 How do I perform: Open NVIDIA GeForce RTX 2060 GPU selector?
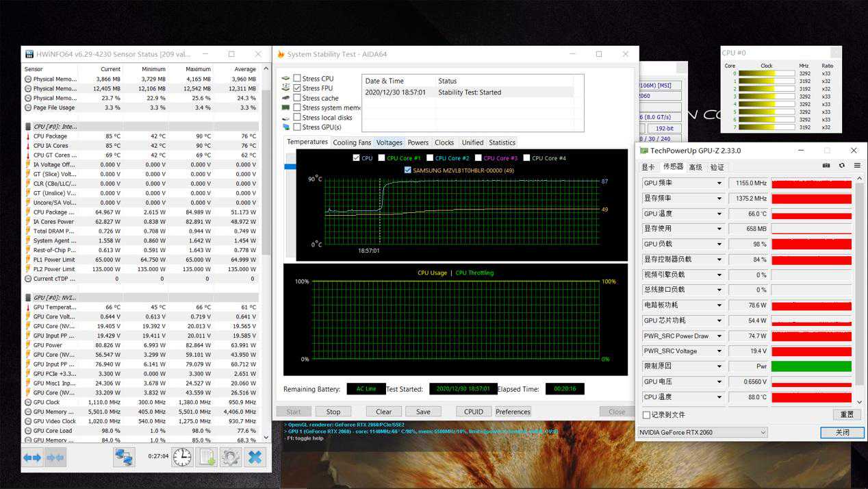[702, 432]
